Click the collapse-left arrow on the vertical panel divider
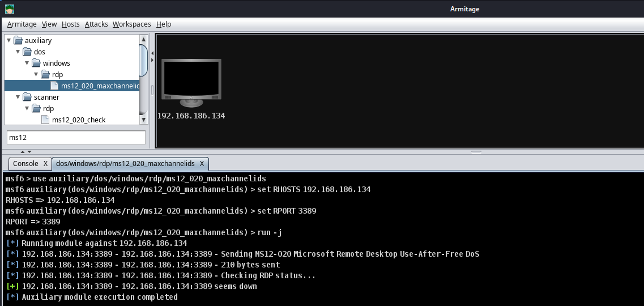 point(152,53)
